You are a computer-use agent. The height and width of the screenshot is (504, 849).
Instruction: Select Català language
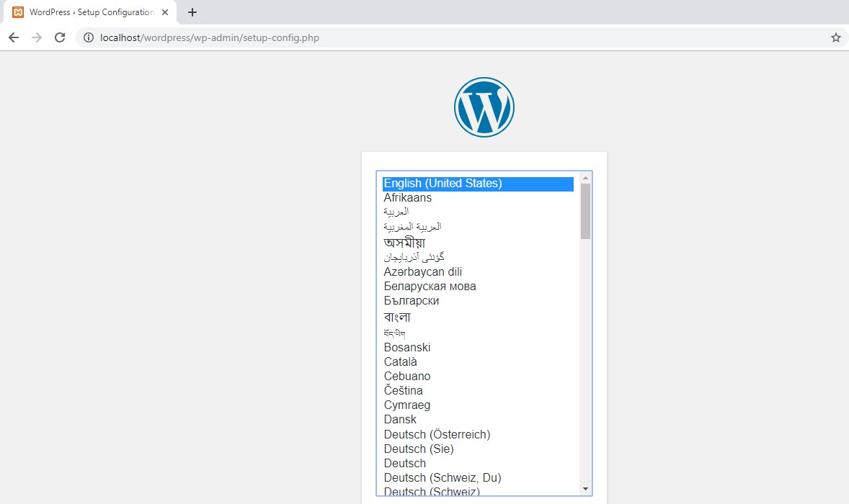coord(478,361)
